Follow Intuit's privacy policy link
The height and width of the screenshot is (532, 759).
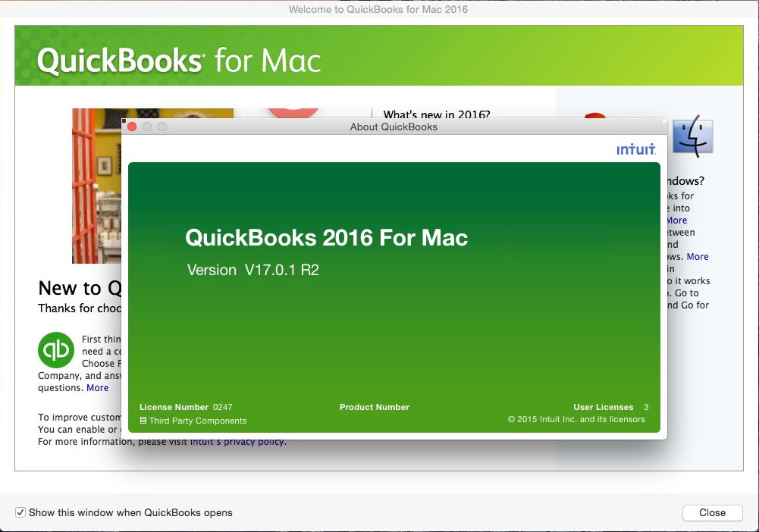pyautogui.click(x=237, y=442)
